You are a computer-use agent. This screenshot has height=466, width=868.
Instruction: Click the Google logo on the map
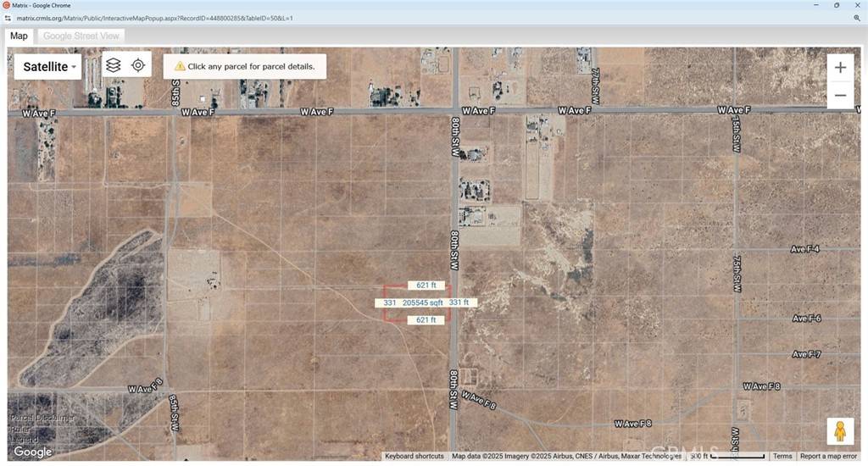pyautogui.click(x=32, y=452)
